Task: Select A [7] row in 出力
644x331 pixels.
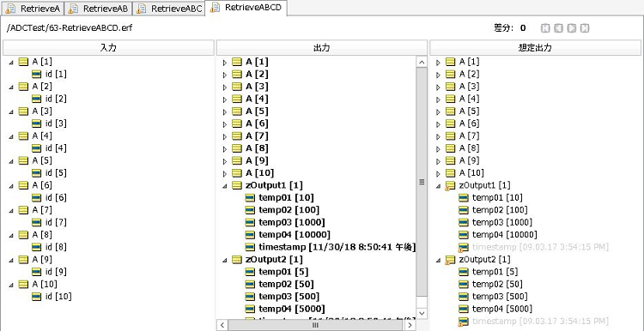Action: 250,135
